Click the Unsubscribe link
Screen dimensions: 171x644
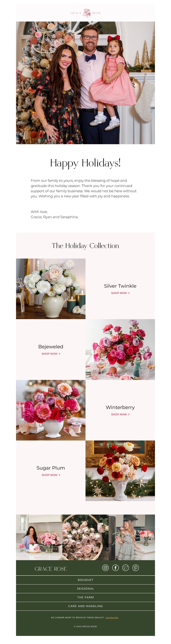coord(112,618)
